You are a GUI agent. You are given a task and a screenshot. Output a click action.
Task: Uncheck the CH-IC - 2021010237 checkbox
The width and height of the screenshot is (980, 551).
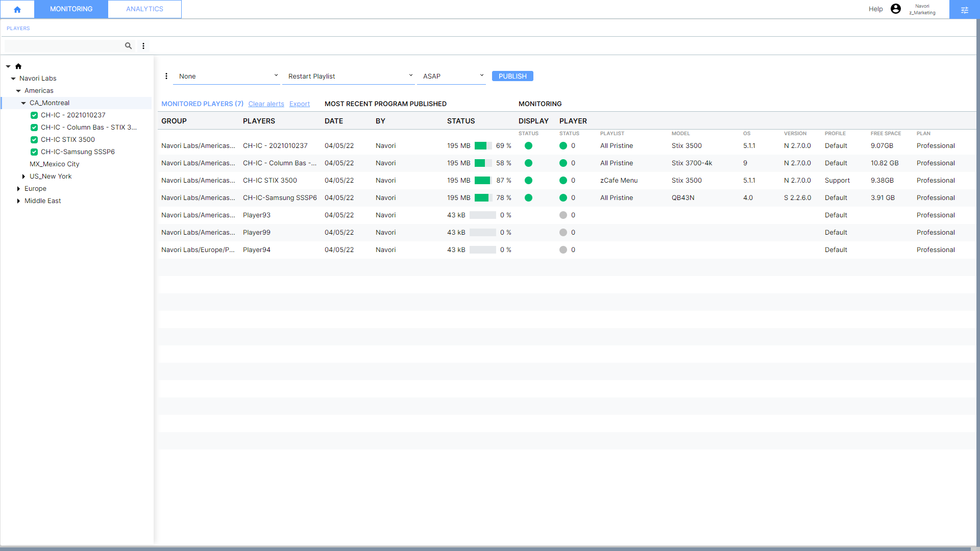click(34, 115)
